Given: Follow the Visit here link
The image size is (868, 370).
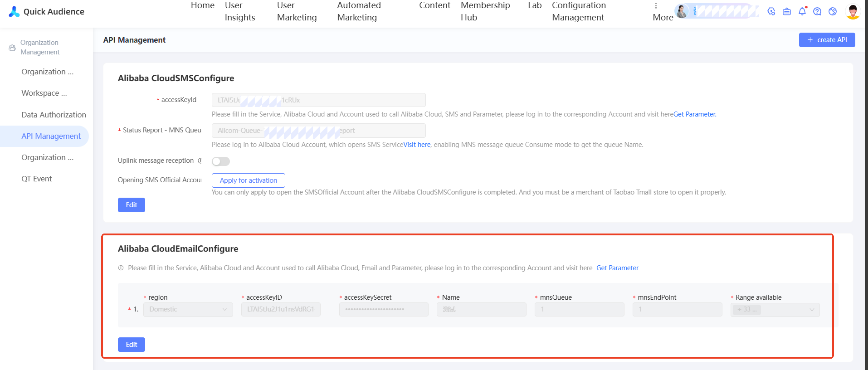Looking at the screenshot, I should tap(417, 145).
